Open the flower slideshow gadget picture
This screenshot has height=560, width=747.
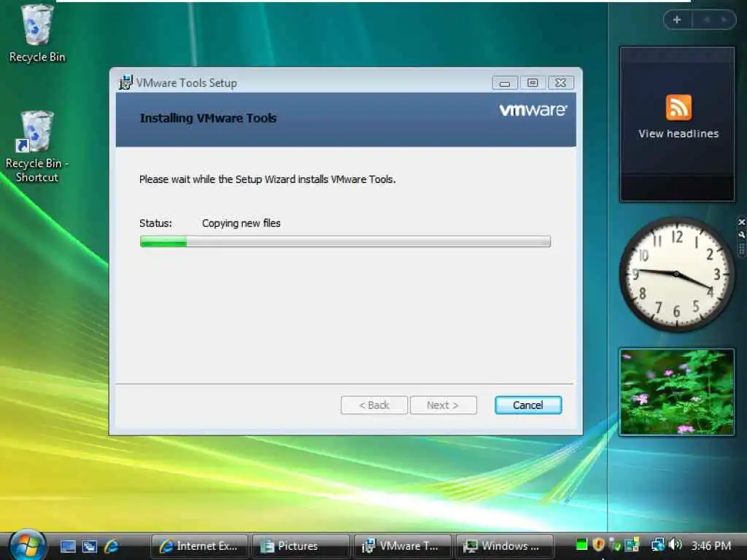[x=676, y=392]
